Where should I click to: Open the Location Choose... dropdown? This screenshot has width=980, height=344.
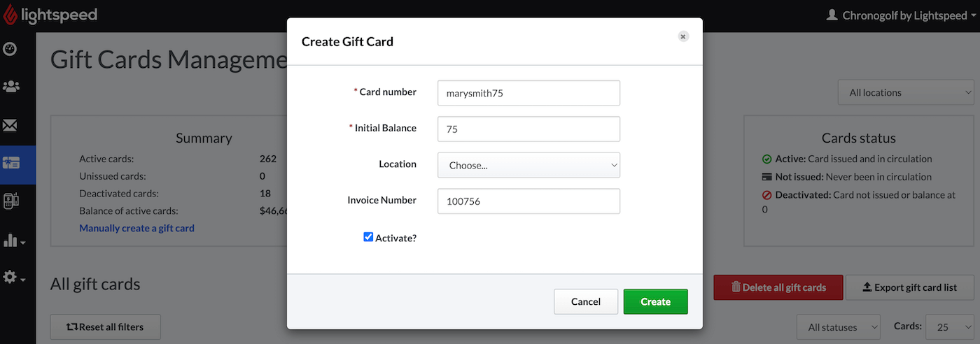click(x=528, y=166)
